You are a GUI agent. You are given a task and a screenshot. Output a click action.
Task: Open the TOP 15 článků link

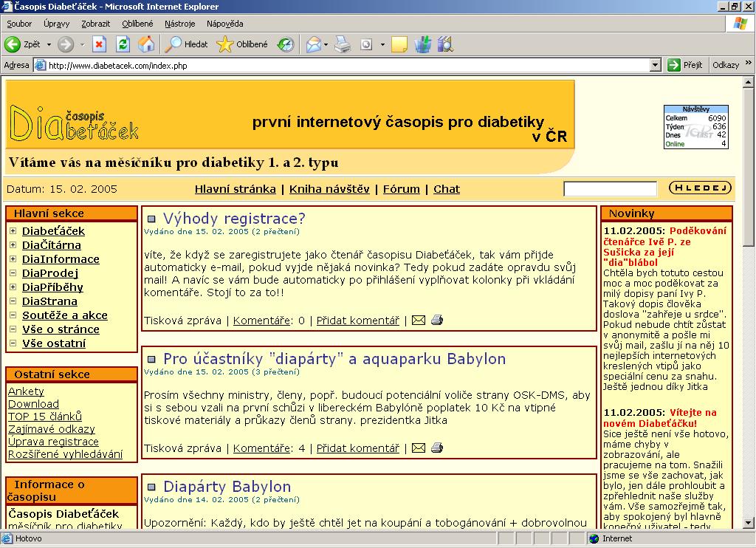pos(45,417)
